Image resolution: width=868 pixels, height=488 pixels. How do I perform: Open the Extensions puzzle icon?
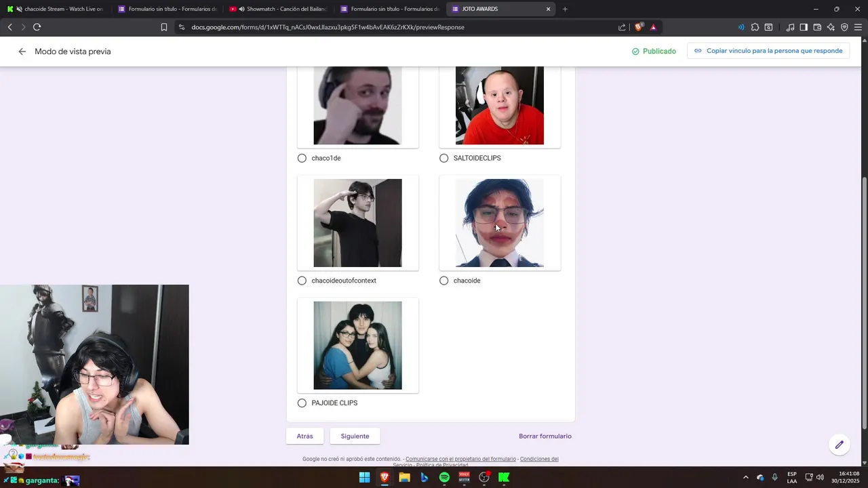(755, 27)
